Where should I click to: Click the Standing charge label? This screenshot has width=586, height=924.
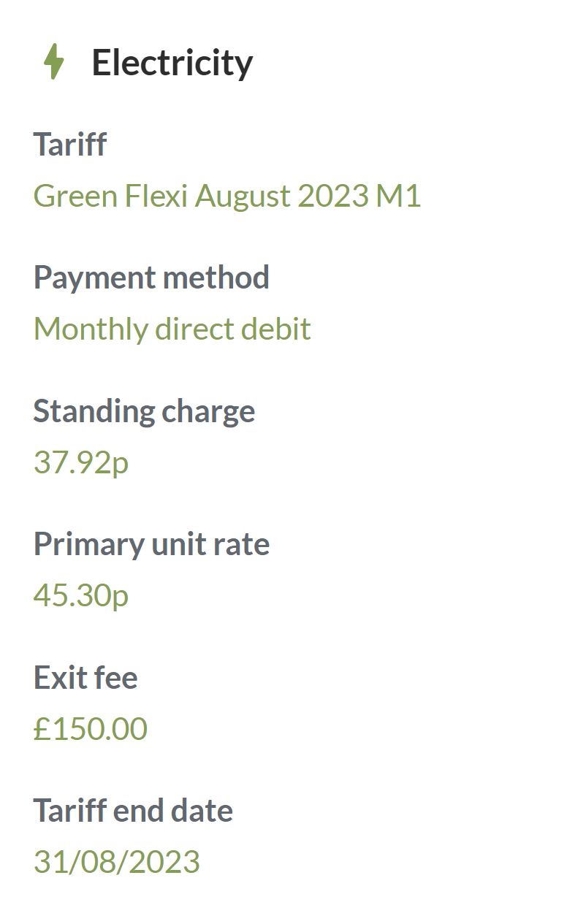point(144,411)
